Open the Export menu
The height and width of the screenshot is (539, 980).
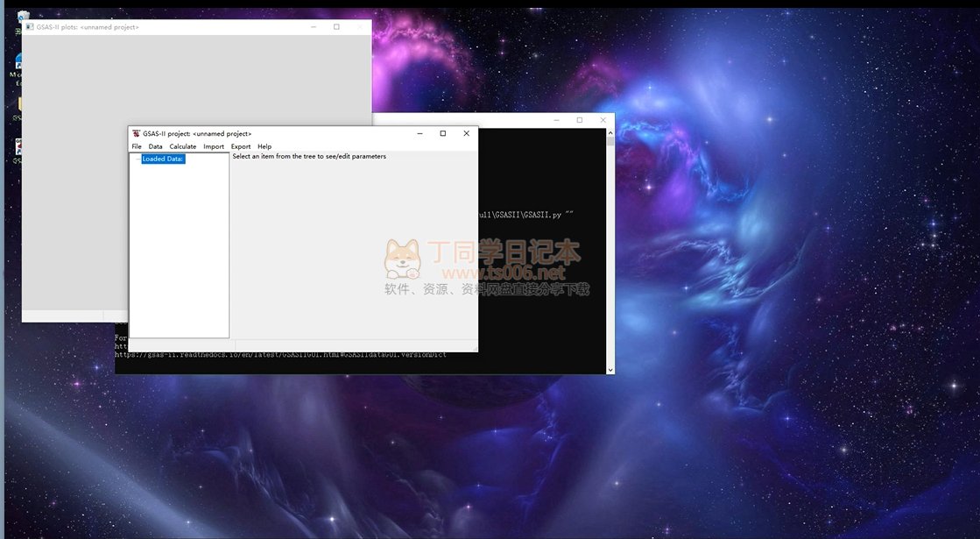point(241,146)
